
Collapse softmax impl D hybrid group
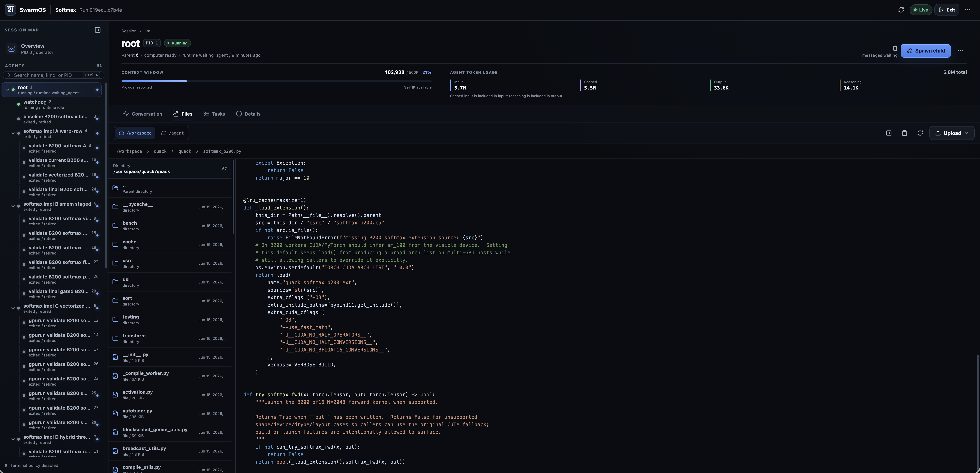[13, 439]
